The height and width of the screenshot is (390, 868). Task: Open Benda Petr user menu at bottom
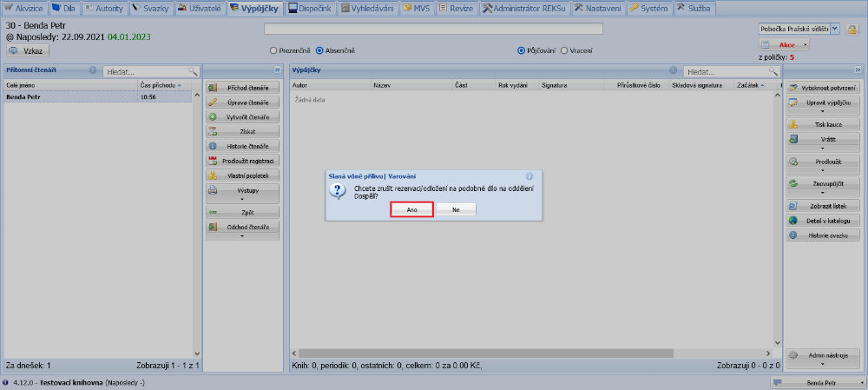[x=819, y=382]
